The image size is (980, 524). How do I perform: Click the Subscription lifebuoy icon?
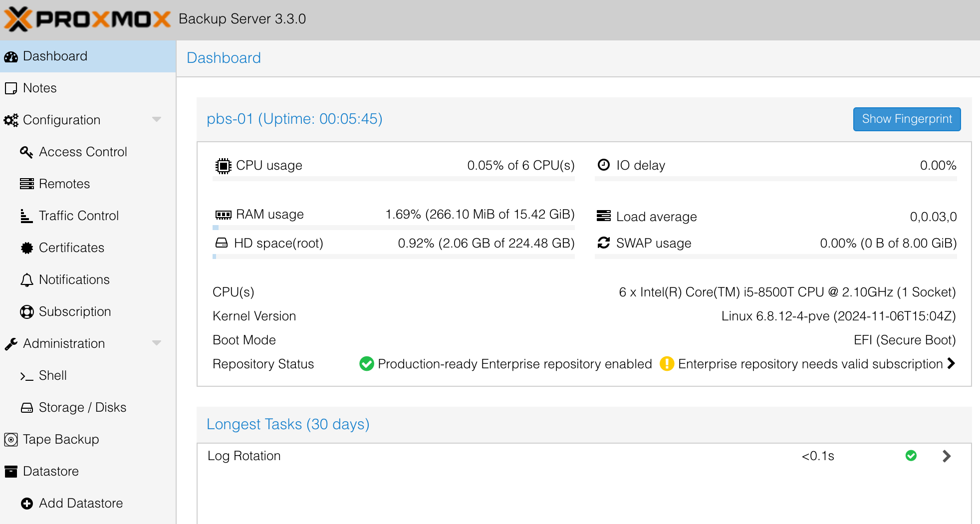(x=27, y=312)
